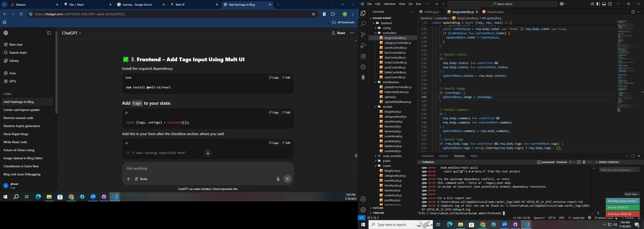Image resolution: width=644 pixels, height=229 pixels.
Task: Switch to the OUTPUT panel tab
Action: tap(443, 156)
